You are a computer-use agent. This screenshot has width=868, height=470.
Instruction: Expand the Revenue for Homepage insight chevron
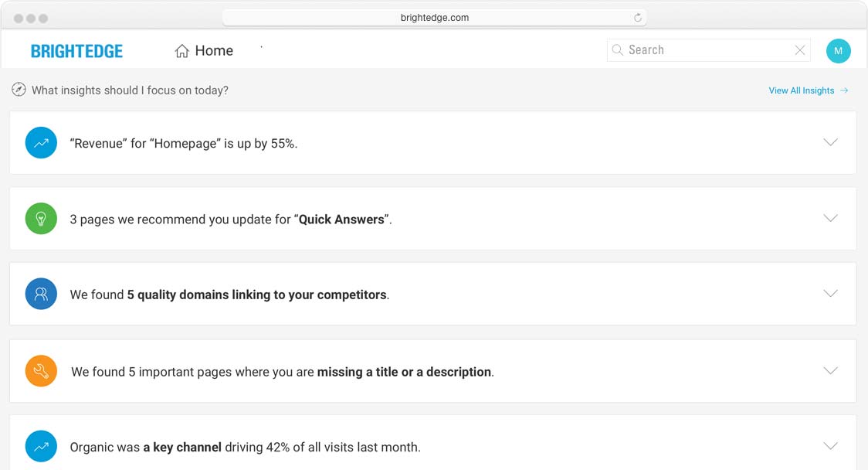click(x=830, y=142)
